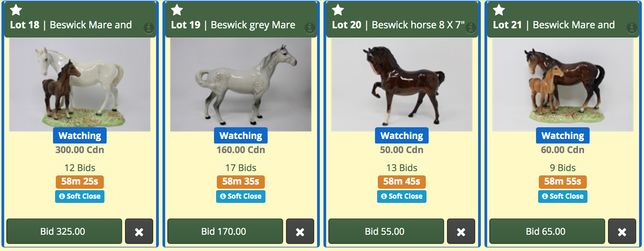Toggle the Watching badge on Lot 18
The height and width of the screenshot is (251, 644).
pyautogui.click(x=80, y=135)
